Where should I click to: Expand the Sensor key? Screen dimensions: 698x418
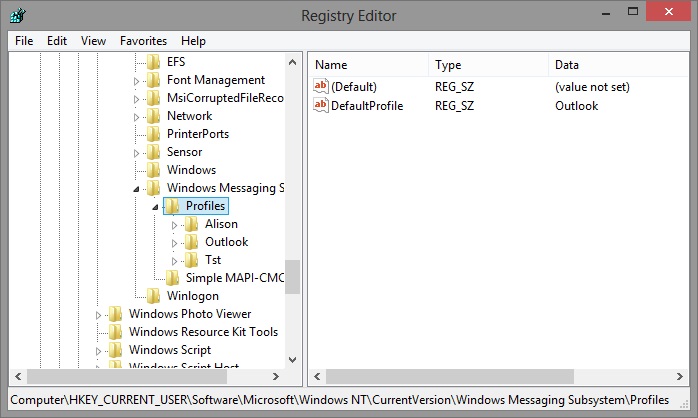(x=137, y=154)
